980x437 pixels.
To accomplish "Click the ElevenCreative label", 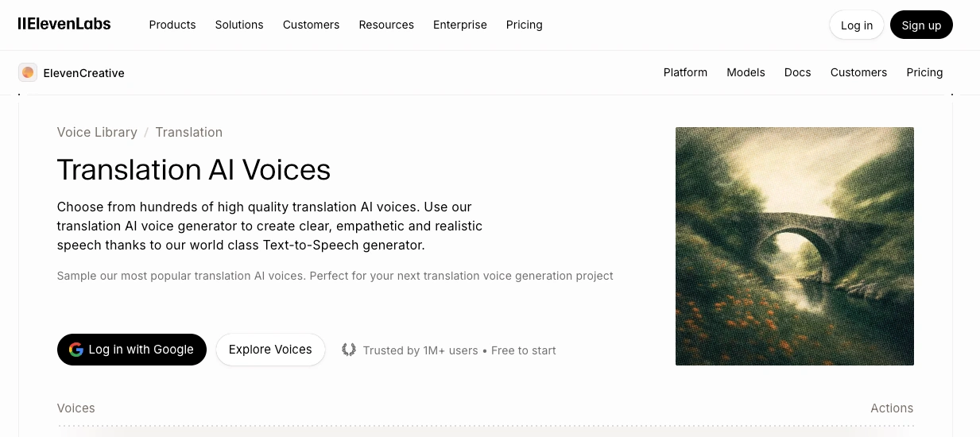I will [83, 73].
